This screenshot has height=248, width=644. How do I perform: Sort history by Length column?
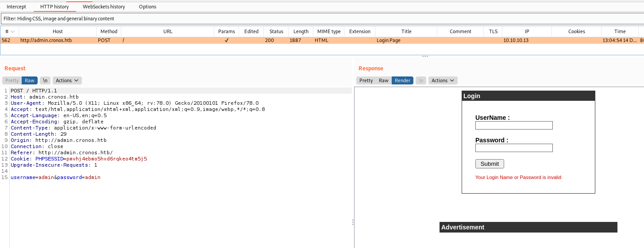pyautogui.click(x=301, y=31)
